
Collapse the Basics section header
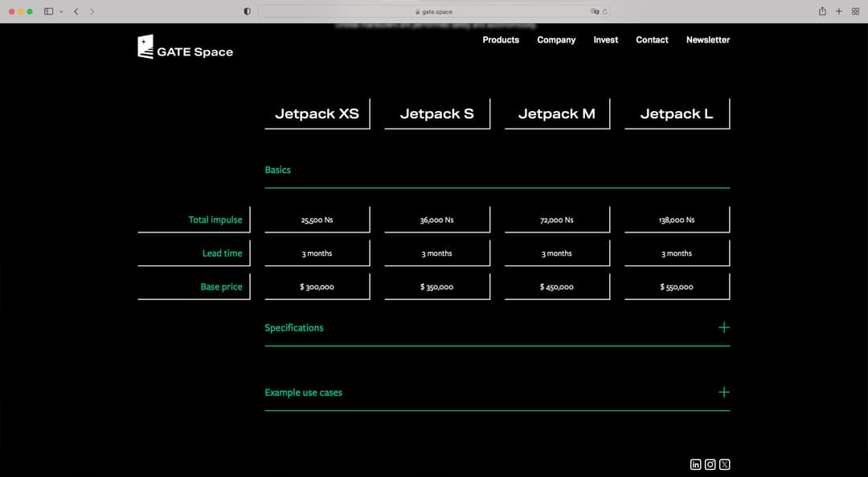[278, 170]
